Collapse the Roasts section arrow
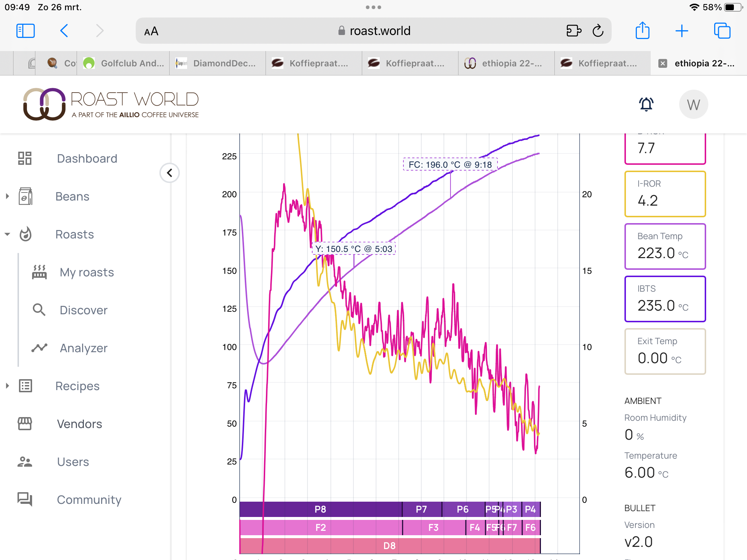 point(7,234)
